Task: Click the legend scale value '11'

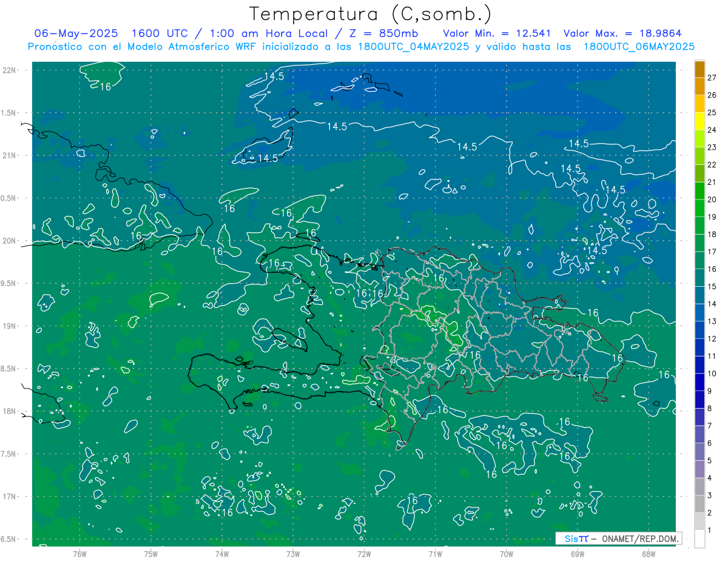Action: pos(712,356)
